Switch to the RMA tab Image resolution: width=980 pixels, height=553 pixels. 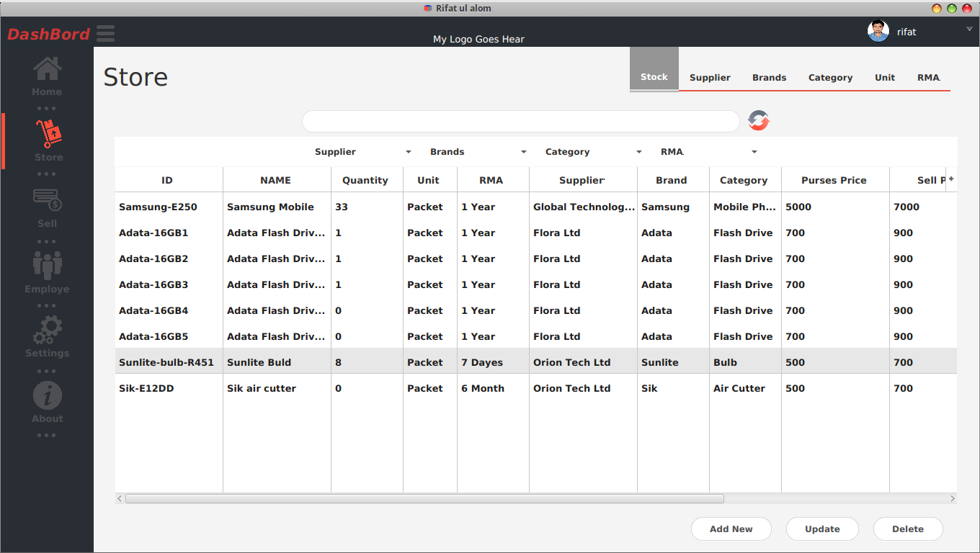(x=929, y=78)
